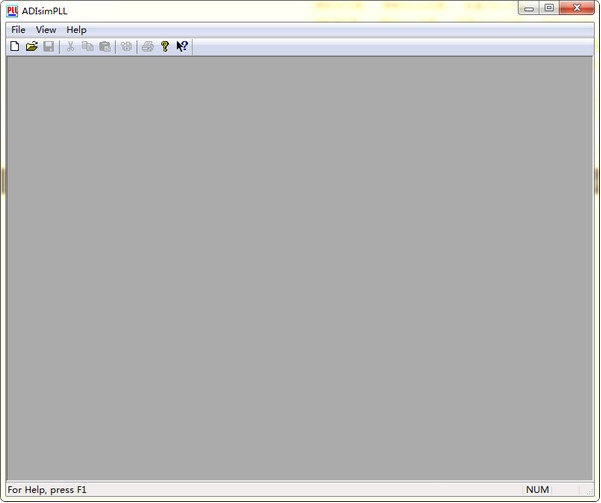Click the greyed icon left of Print
The image size is (601, 503).
(x=126, y=46)
